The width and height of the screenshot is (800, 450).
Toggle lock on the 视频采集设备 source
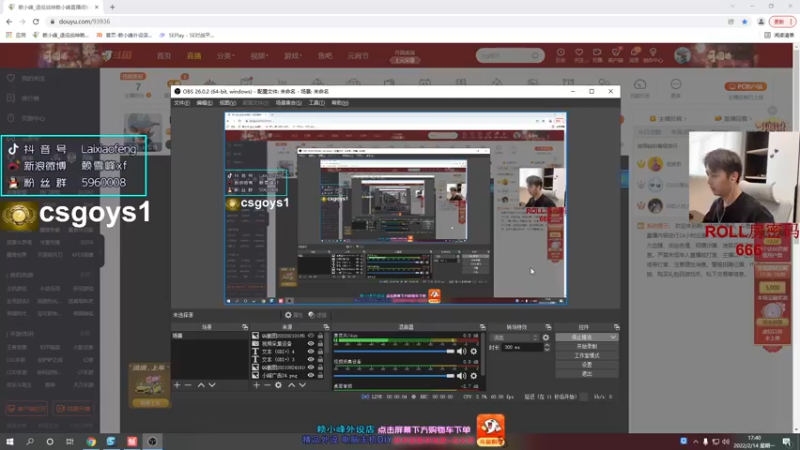coord(320,343)
